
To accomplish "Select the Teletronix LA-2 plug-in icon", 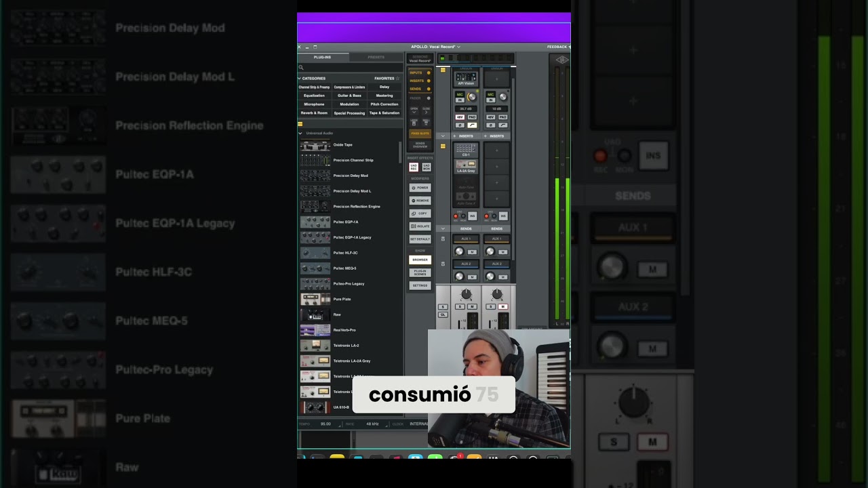I will 315,346.
